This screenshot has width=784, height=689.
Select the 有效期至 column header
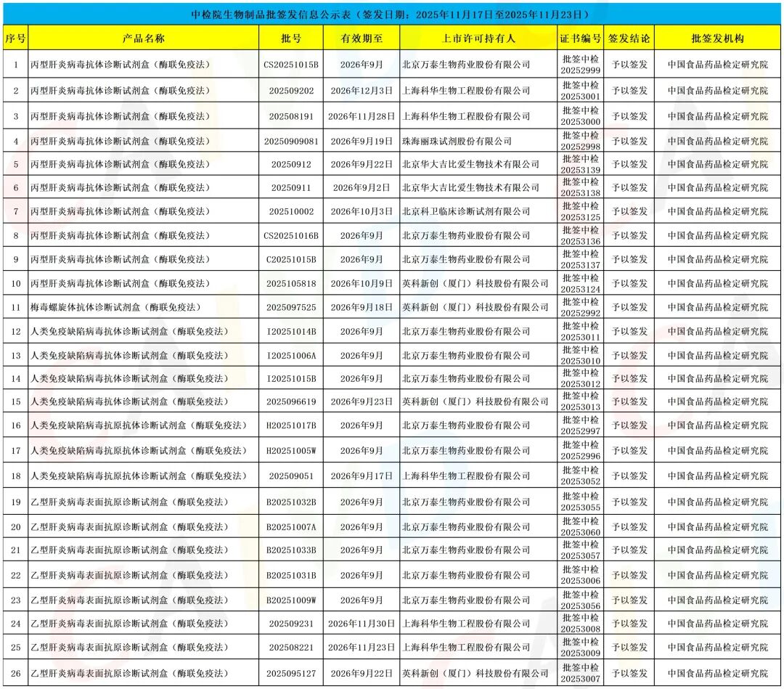362,38
